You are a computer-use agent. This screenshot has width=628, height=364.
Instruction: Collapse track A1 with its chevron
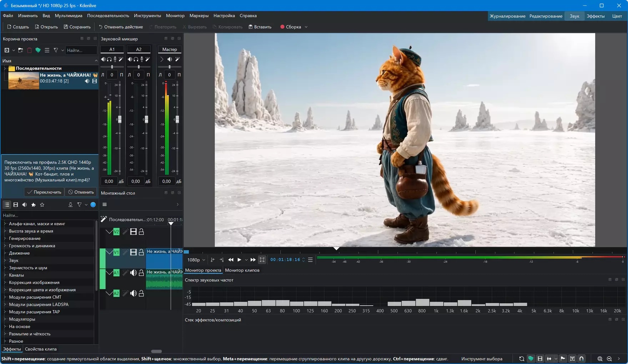pos(109,273)
